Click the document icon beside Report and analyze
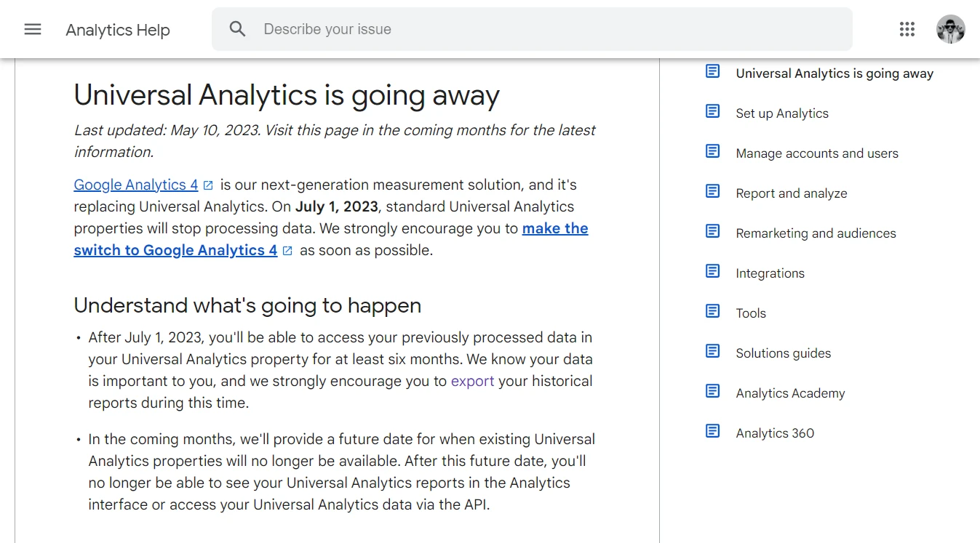Screen dimensions: 980x543 point(713,192)
